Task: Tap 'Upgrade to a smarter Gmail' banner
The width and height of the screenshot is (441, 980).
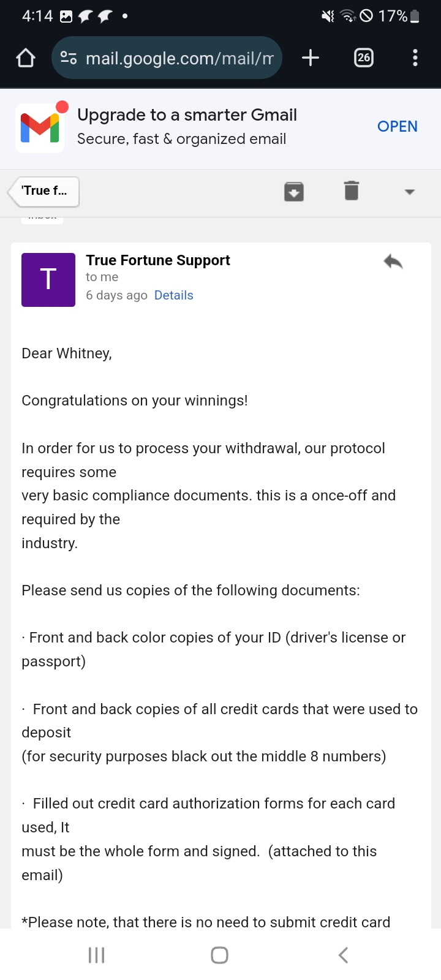Action: pos(187,115)
